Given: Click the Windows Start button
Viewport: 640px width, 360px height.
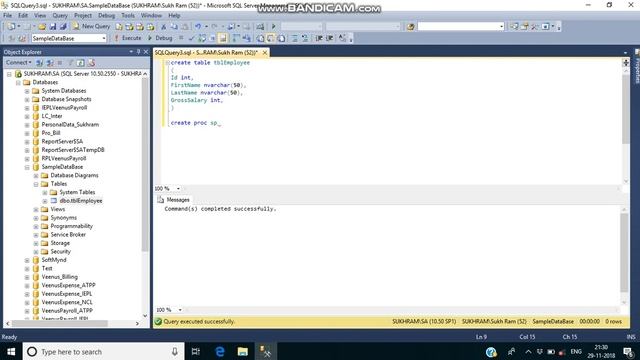Looking at the screenshot, I should pyautogui.click(x=11, y=351).
